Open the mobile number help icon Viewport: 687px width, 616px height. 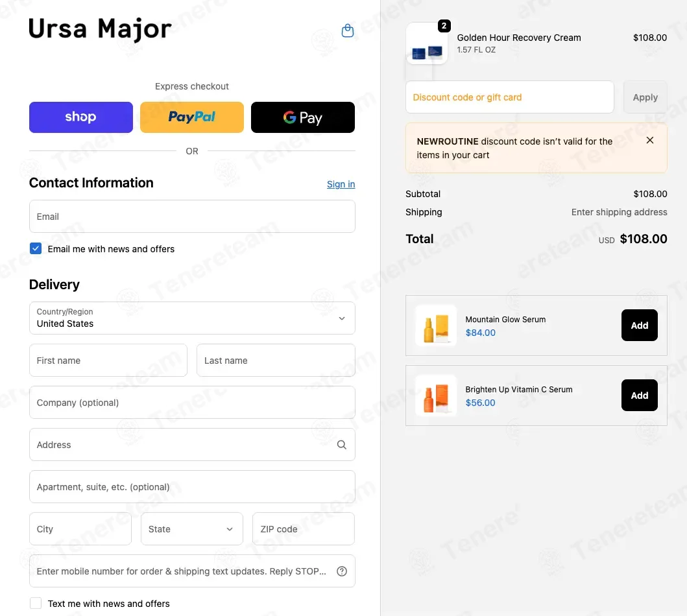342,571
